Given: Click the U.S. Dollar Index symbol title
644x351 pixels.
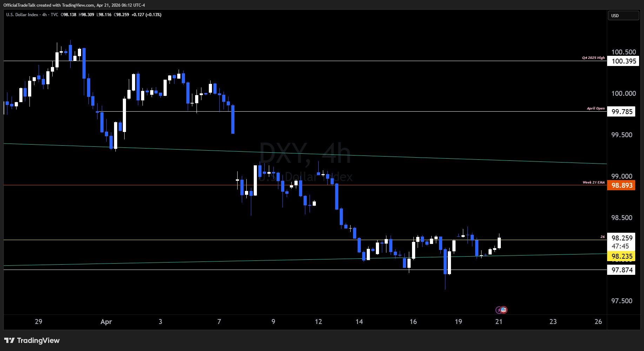Looking at the screenshot, I should point(22,15).
